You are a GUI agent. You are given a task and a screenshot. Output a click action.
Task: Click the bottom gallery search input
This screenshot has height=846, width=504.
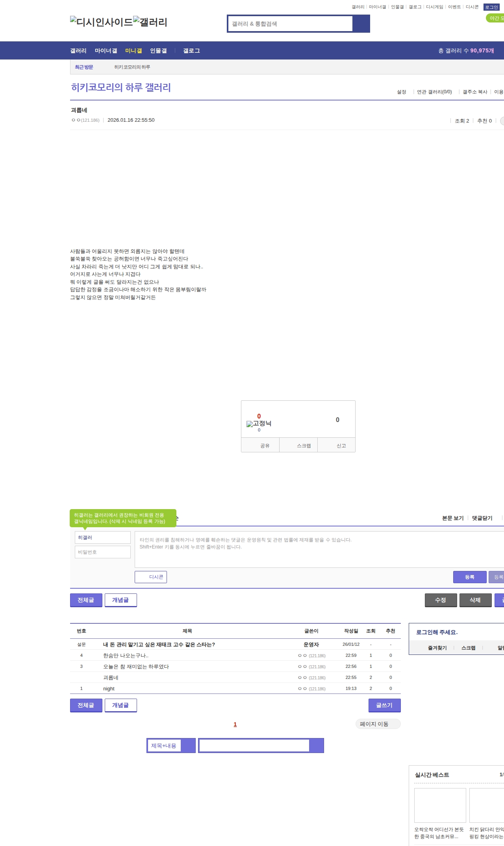point(254,746)
